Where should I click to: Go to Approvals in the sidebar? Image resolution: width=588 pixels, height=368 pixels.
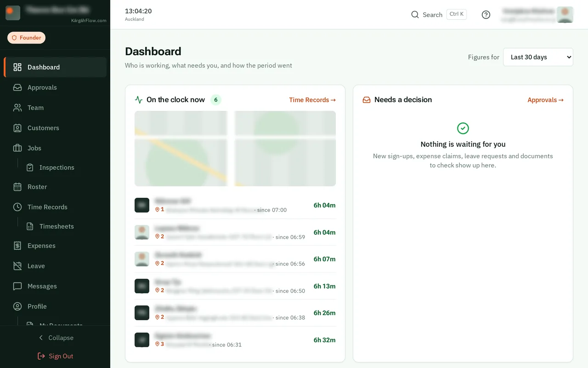pos(55,87)
